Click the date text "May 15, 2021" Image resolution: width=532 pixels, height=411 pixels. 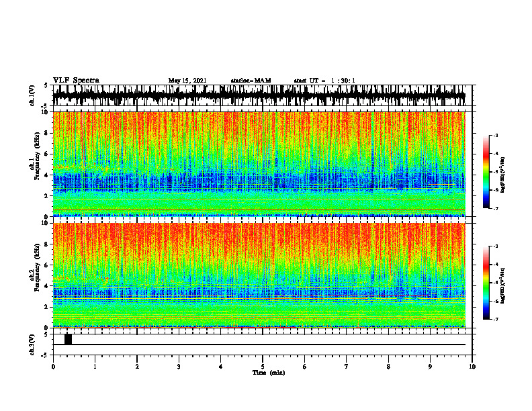pos(187,81)
